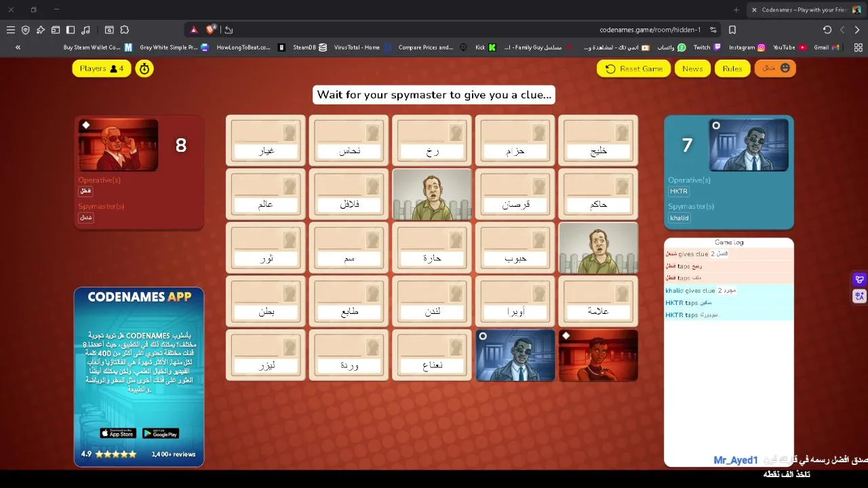868x488 pixels.
Task: Click the purple chat icon on right edge
Action: (x=859, y=279)
